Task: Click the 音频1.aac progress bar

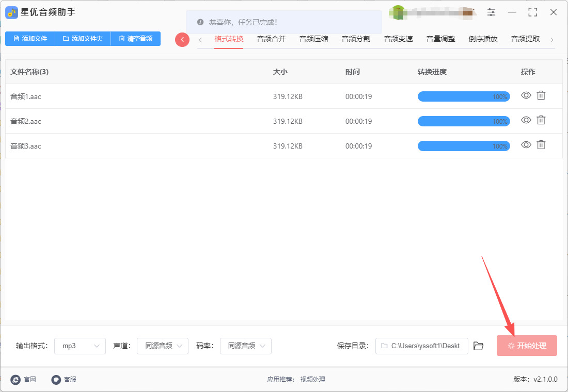Action: click(x=463, y=96)
